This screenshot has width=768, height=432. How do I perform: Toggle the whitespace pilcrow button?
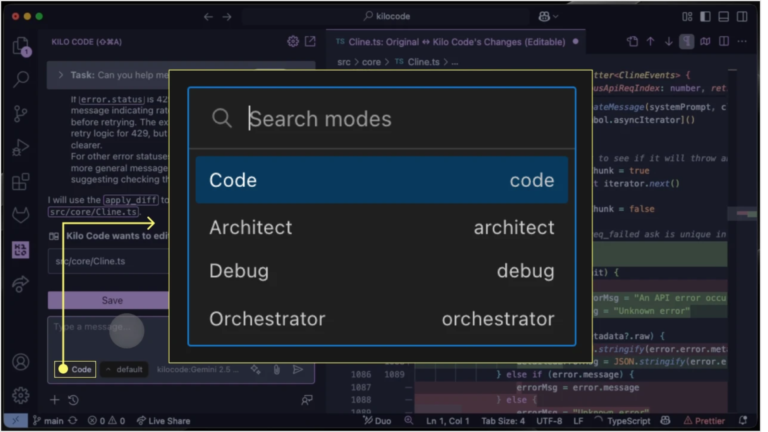click(x=687, y=42)
